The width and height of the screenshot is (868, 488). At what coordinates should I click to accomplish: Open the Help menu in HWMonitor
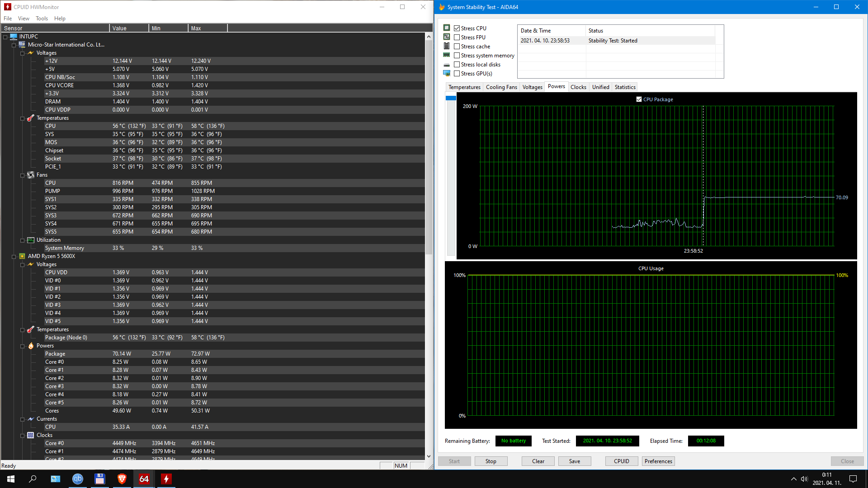coord(60,19)
